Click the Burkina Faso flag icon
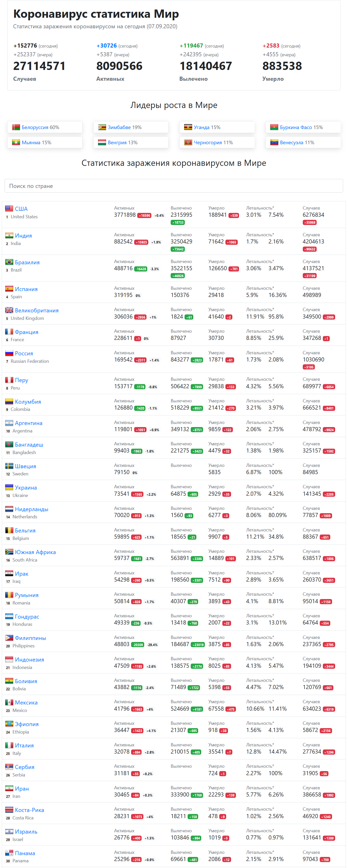Image resolution: width=348 pixels, height=868 pixels. pyautogui.click(x=274, y=127)
